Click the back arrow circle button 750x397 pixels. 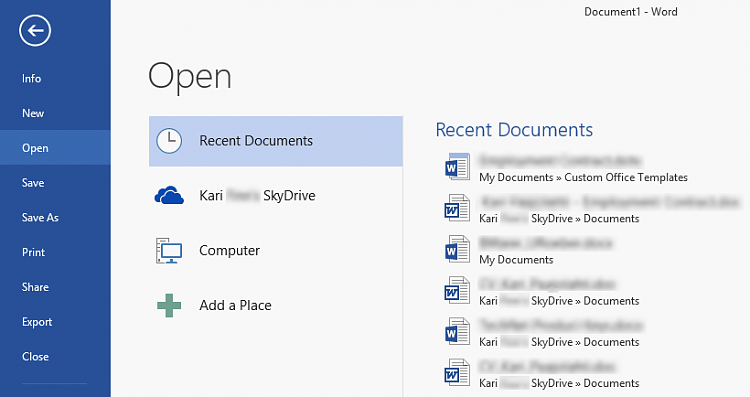pos(35,31)
